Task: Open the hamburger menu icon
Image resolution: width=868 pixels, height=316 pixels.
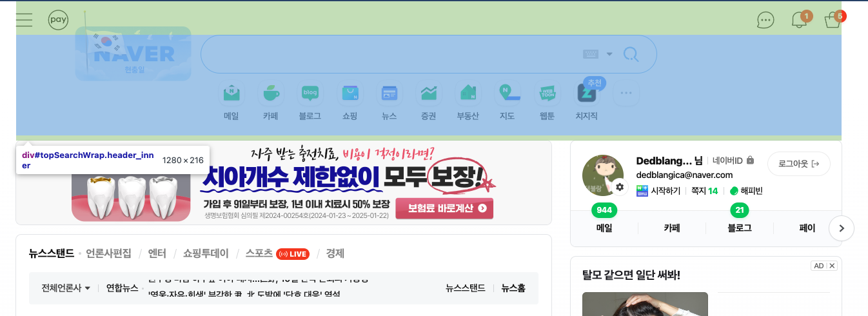Action: tap(25, 19)
